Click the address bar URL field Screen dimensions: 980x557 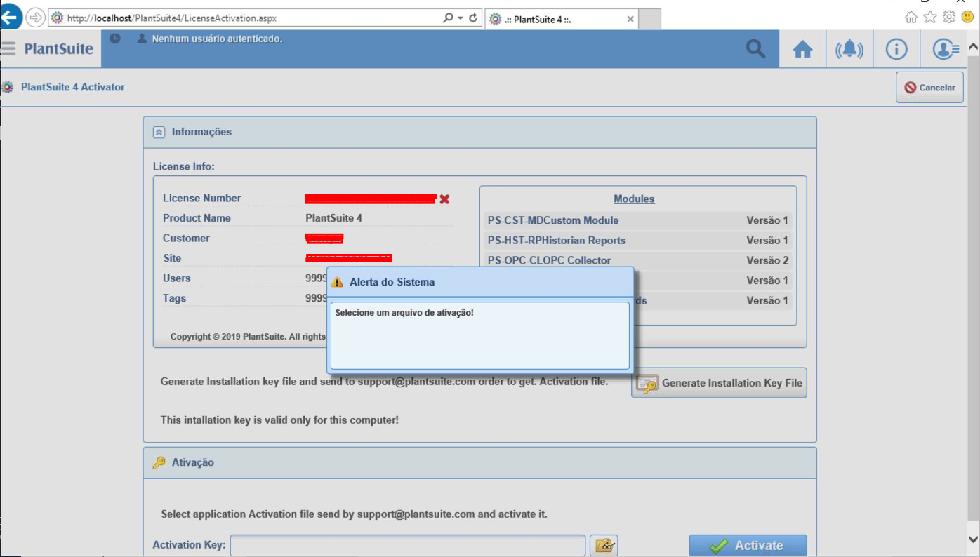[246, 18]
